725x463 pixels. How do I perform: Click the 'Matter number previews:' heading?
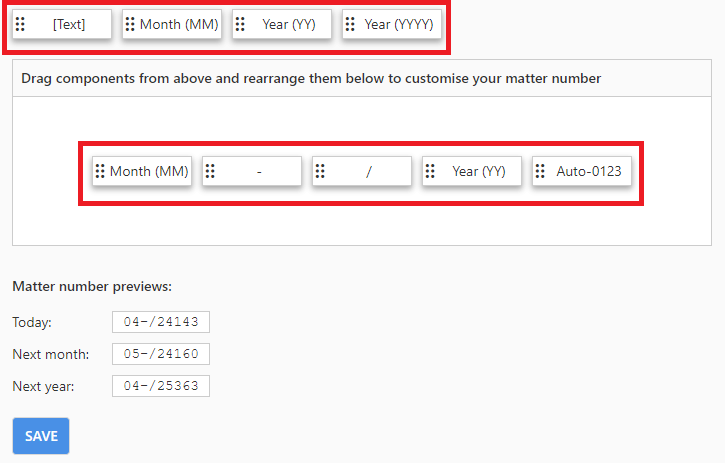[x=92, y=286]
